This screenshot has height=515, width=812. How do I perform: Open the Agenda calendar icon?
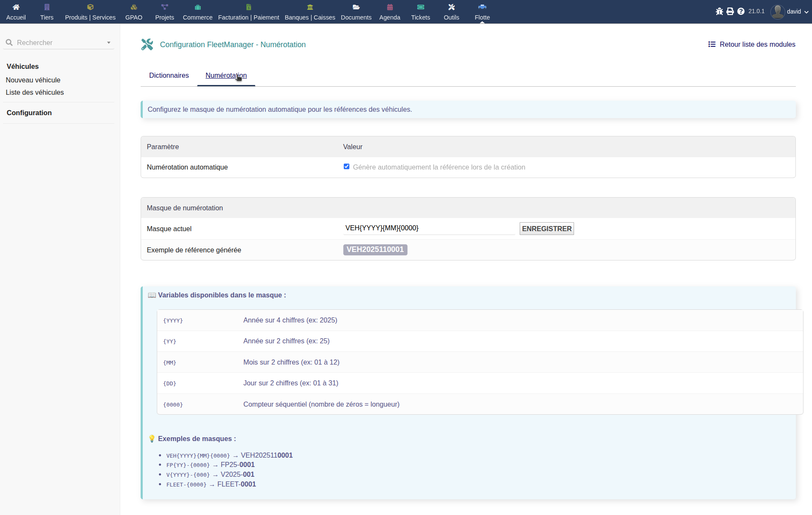pos(390,7)
